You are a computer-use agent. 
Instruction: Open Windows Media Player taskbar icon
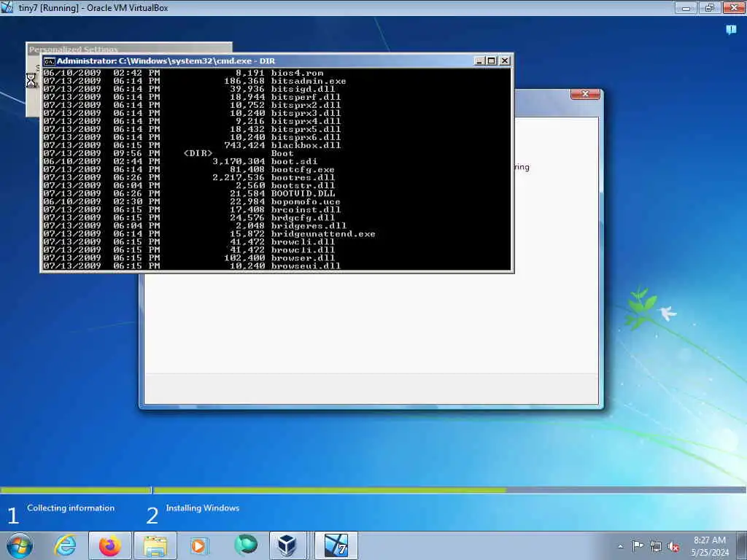point(199,545)
